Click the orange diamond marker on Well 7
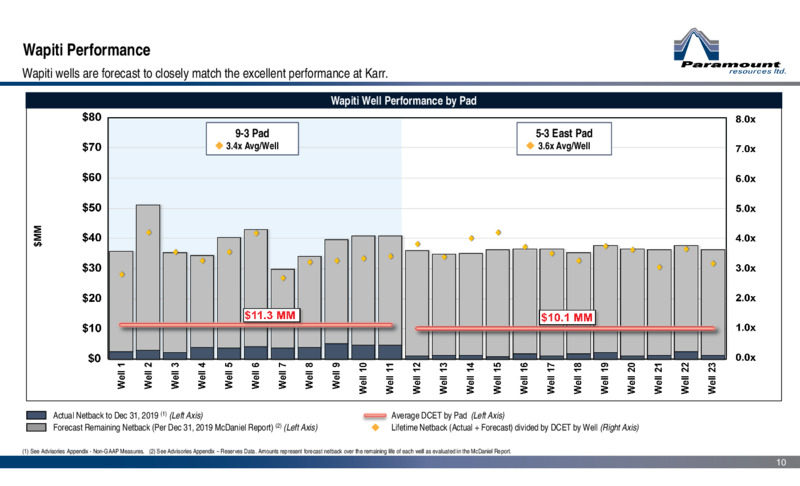The width and height of the screenshot is (800, 486). [x=283, y=278]
